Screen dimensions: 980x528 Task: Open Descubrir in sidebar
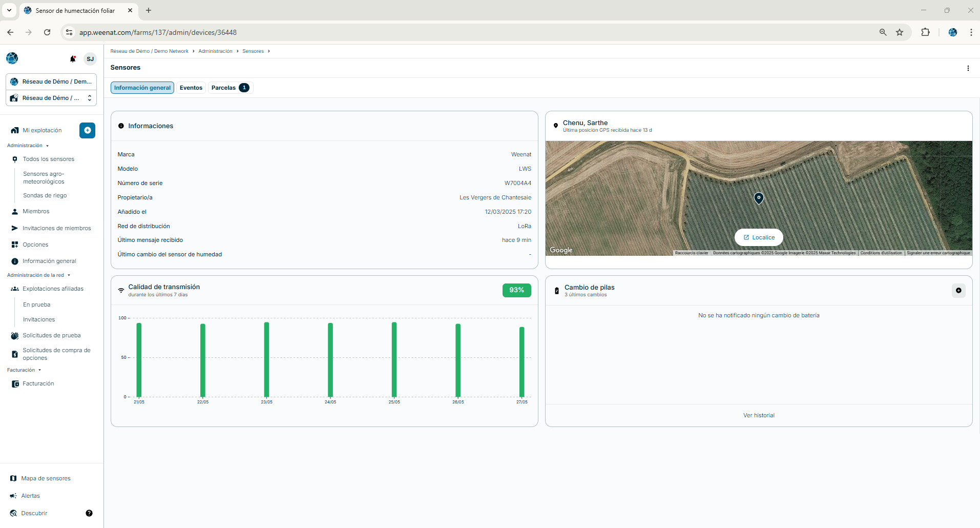tap(34, 513)
